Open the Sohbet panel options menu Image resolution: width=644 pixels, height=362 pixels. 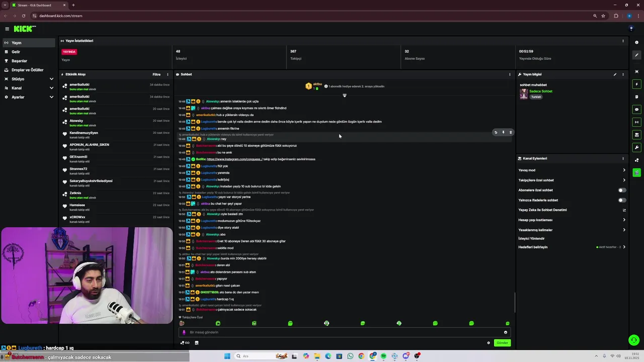[x=510, y=74]
